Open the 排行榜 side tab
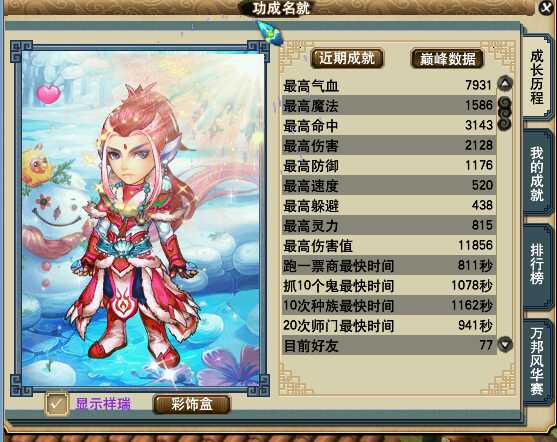This screenshot has width=557, height=442. click(537, 265)
